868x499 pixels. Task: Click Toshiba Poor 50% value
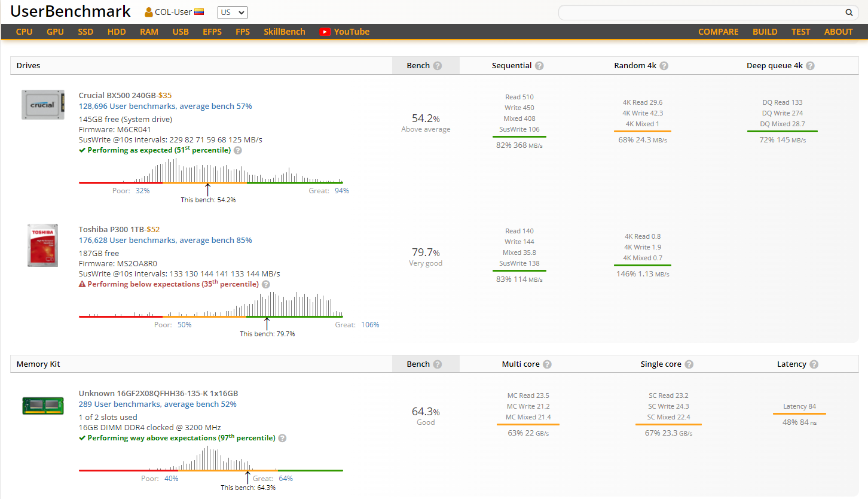pyautogui.click(x=184, y=325)
